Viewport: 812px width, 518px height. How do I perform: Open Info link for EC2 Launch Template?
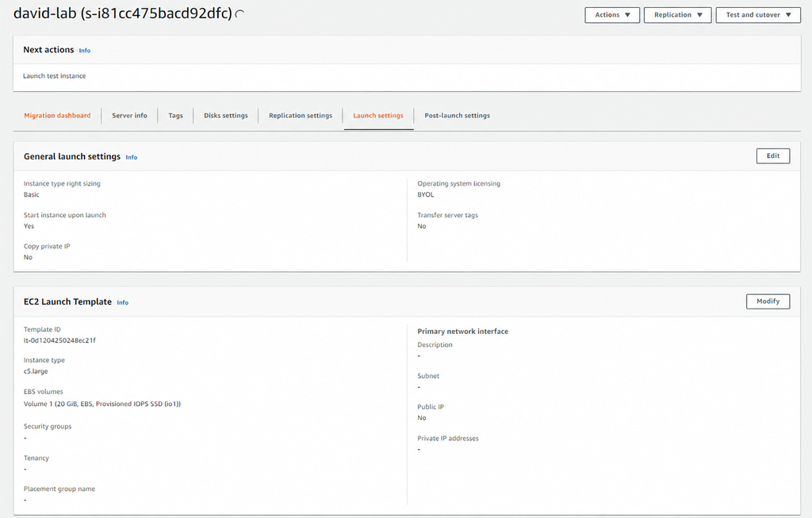click(123, 302)
